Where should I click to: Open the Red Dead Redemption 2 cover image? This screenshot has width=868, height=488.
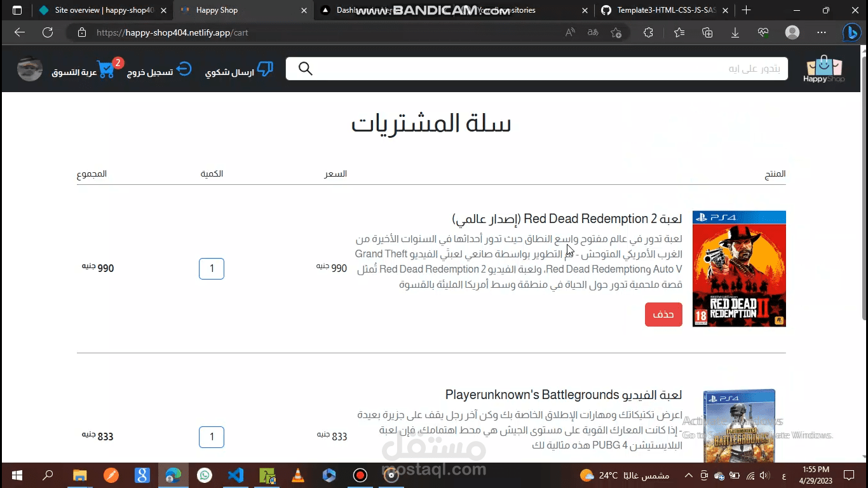tap(739, 269)
